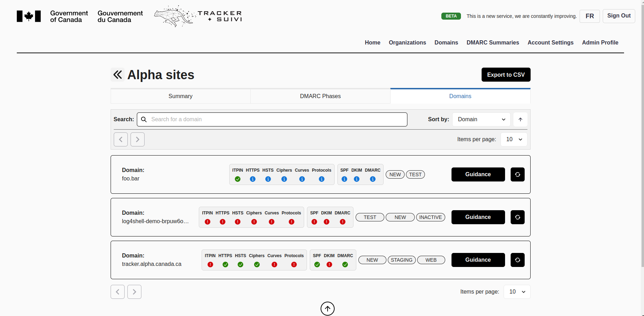Click tracker.alpha.canada.ca HTTPS green check icon

pyautogui.click(x=225, y=265)
